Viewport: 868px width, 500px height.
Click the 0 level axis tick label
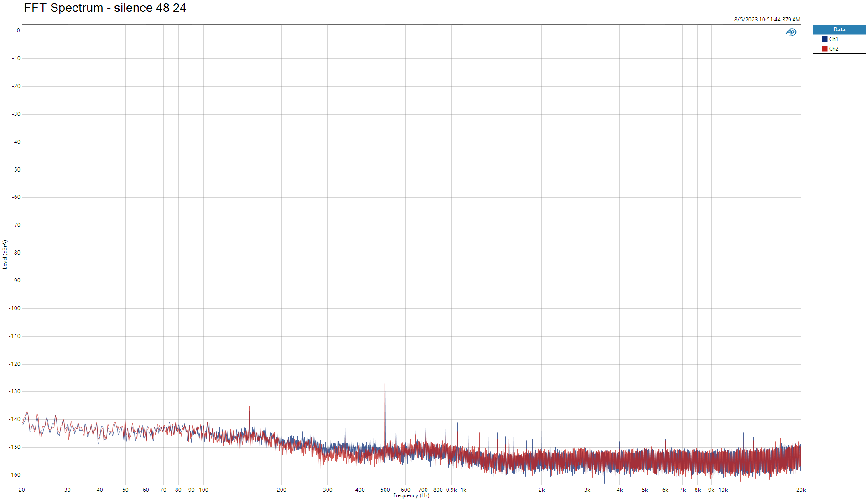pyautogui.click(x=18, y=31)
